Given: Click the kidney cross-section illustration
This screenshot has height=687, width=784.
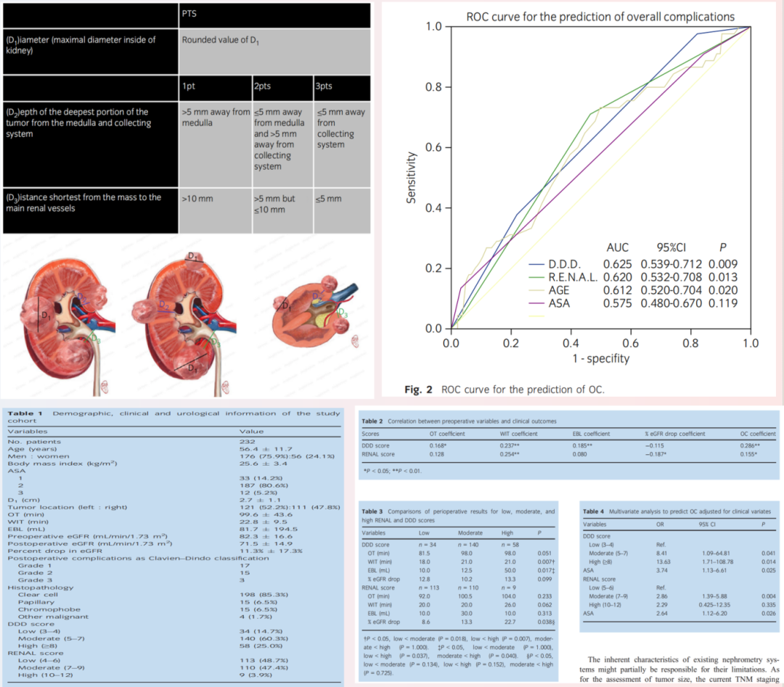Looking at the screenshot, I should click(x=315, y=312).
